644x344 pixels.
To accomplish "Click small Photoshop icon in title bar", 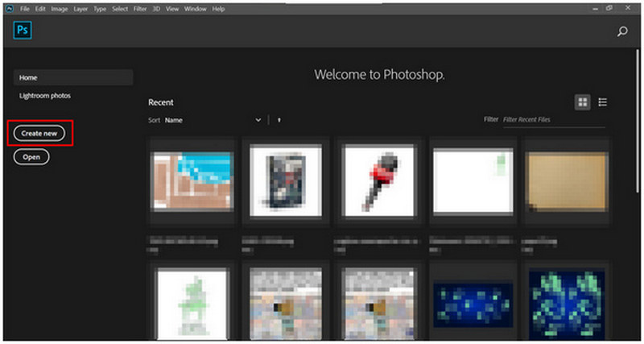I will (x=10, y=8).
